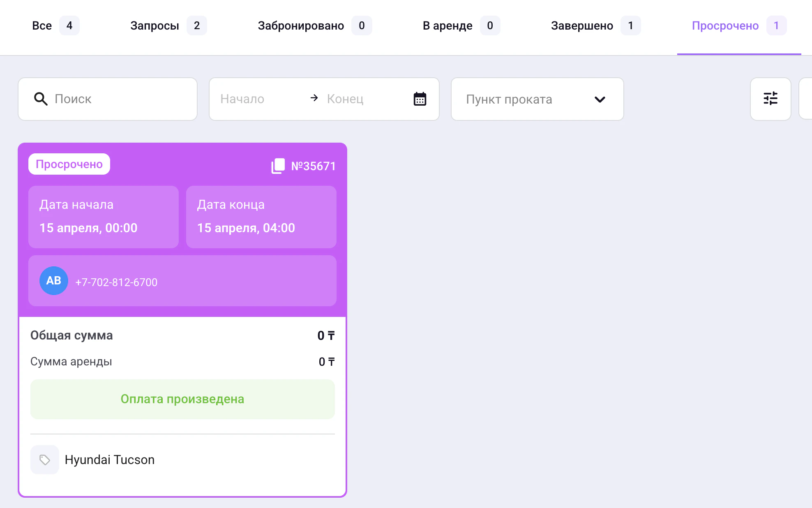Click the search magnifier icon
Screen dimensions: 812x508
[x=40, y=99]
